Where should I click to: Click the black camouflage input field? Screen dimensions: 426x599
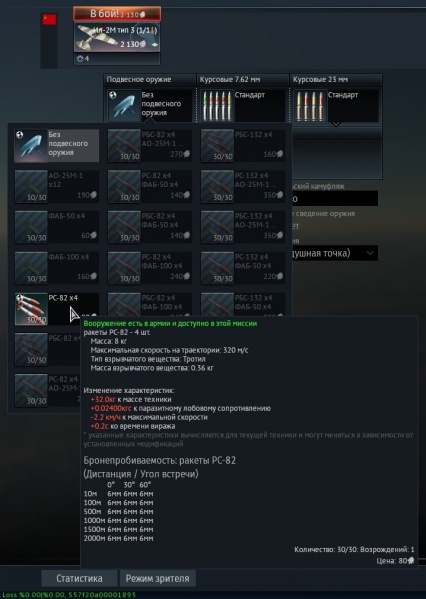pyautogui.click(x=334, y=199)
